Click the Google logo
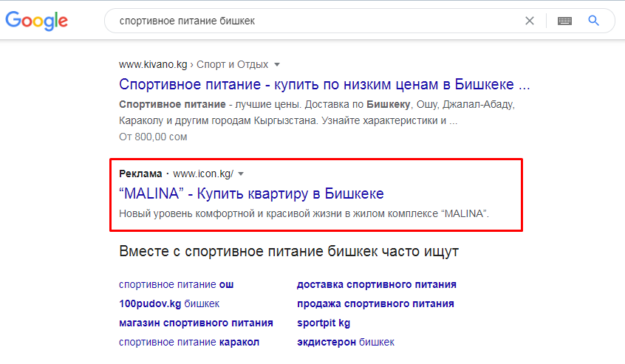625x364 pixels. tap(36, 21)
